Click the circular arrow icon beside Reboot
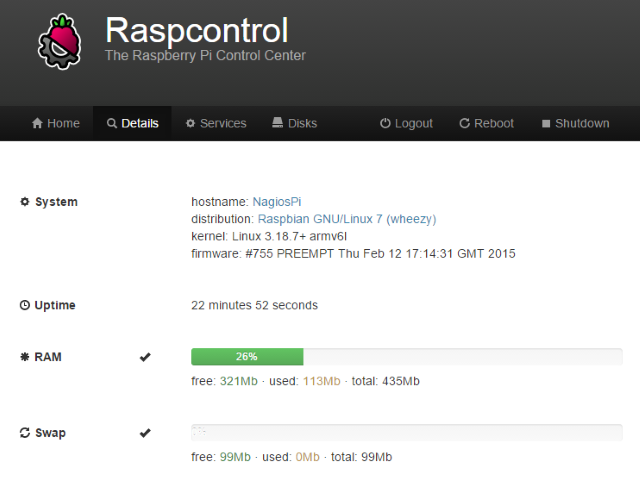 [464, 123]
